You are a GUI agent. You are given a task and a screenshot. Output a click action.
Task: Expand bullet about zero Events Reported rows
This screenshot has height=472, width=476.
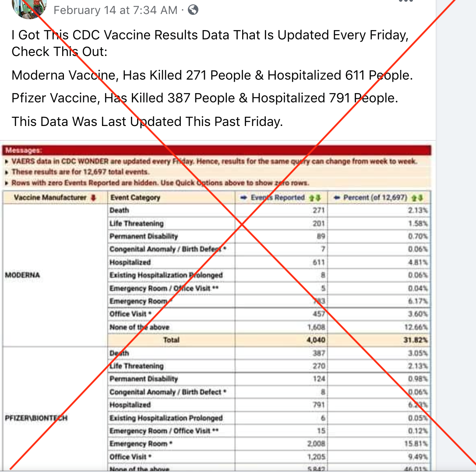pos(7,183)
